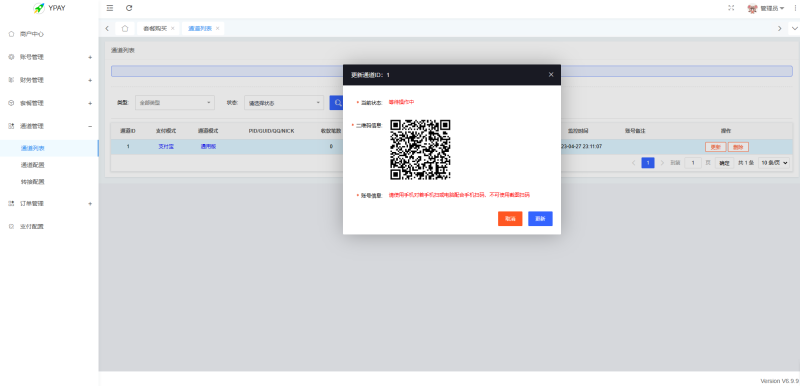Screen dimensions: 800x386
Task: Click the orange 更新 button in row 1
Action: pyautogui.click(x=715, y=147)
